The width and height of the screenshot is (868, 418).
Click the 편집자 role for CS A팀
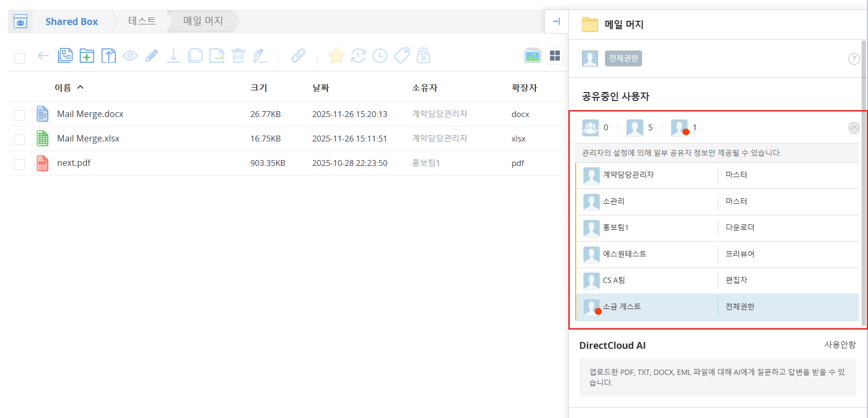[737, 280]
